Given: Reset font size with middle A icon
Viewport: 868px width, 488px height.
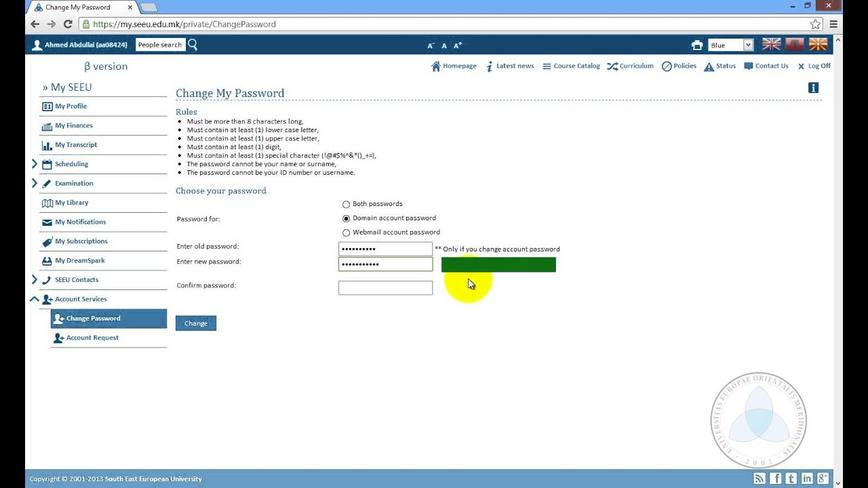Looking at the screenshot, I should coord(444,45).
